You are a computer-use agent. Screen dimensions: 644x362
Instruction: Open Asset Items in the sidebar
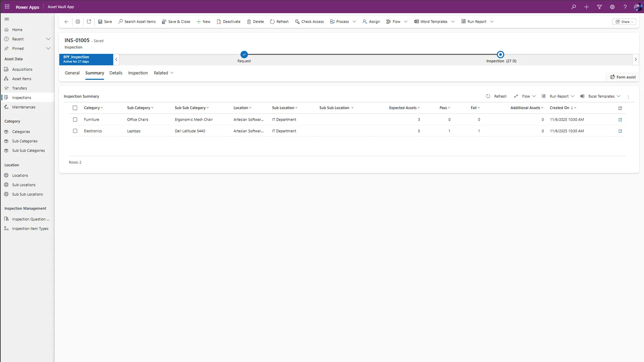click(x=21, y=79)
